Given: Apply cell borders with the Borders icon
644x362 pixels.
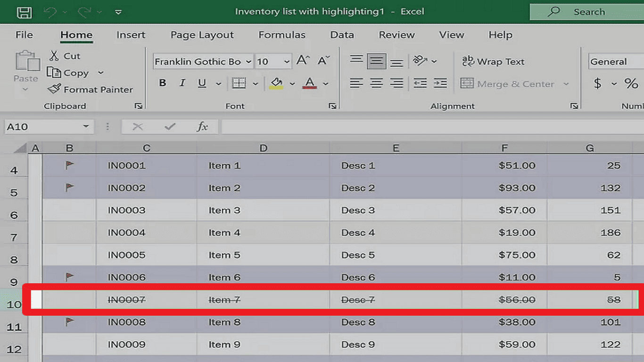Looking at the screenshot, I should (239, 83).
